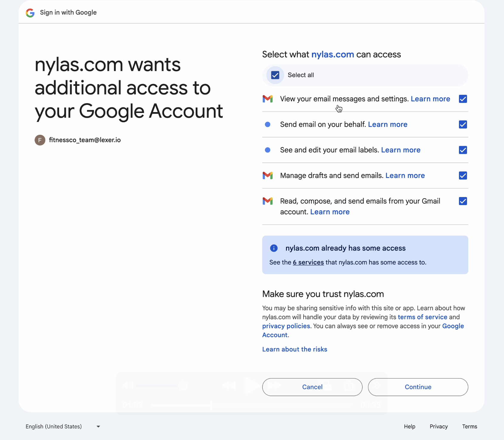Open the terms of service link
The height and width of the screenshot is (440, 504).
[422, 317]
